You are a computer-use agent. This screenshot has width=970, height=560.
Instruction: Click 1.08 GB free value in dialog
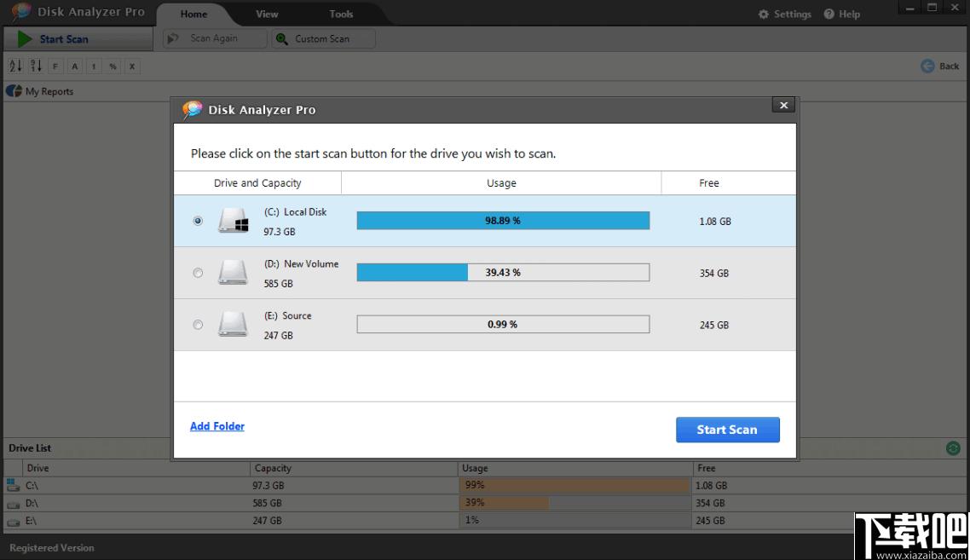click(x=715, y=221)
